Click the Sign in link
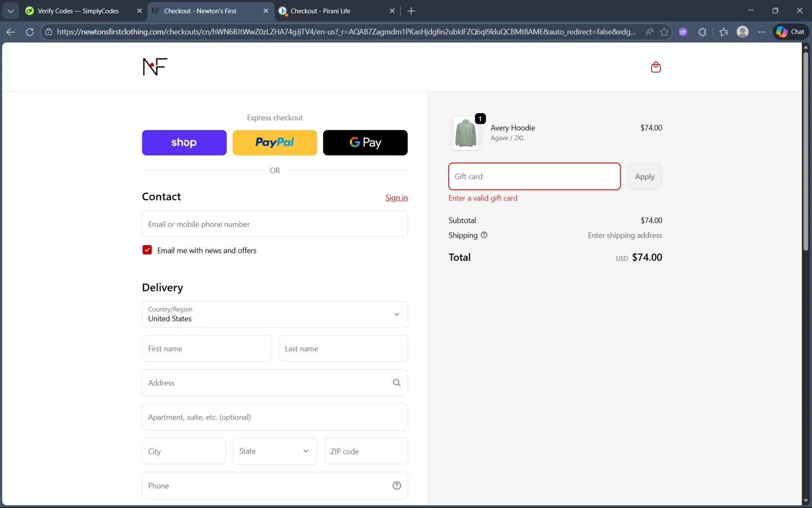Image resolution: width=812 pixels, height=508 pixels. (x=397, y=198)
